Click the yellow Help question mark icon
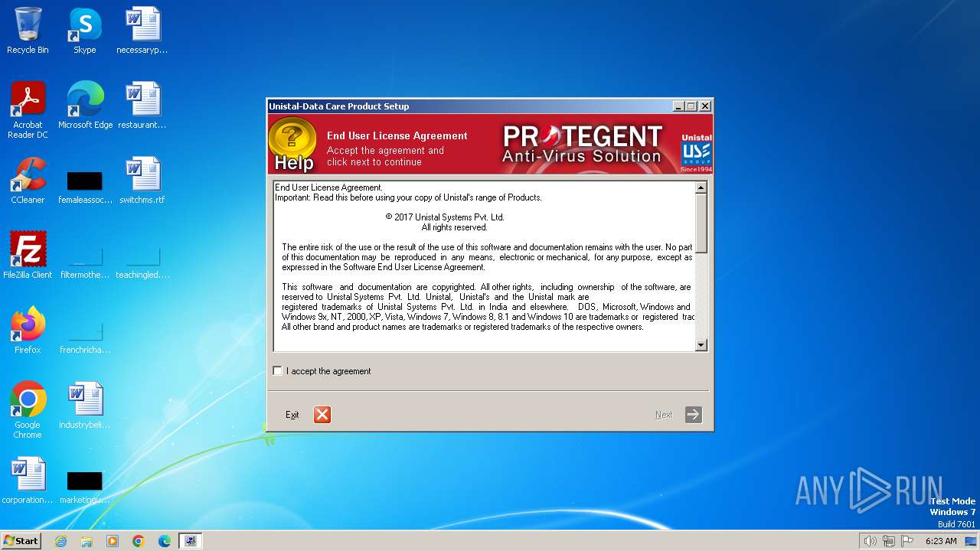 pyautogui.click(x=292, y=145)
